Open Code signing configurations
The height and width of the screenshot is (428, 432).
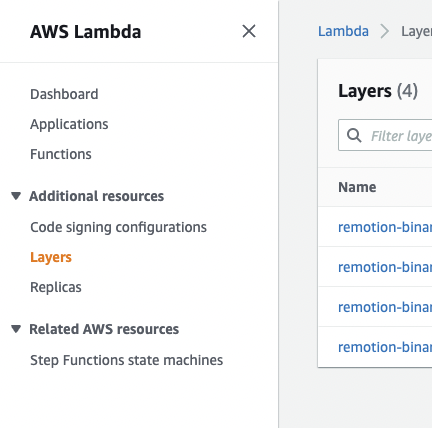click(118, 227)
